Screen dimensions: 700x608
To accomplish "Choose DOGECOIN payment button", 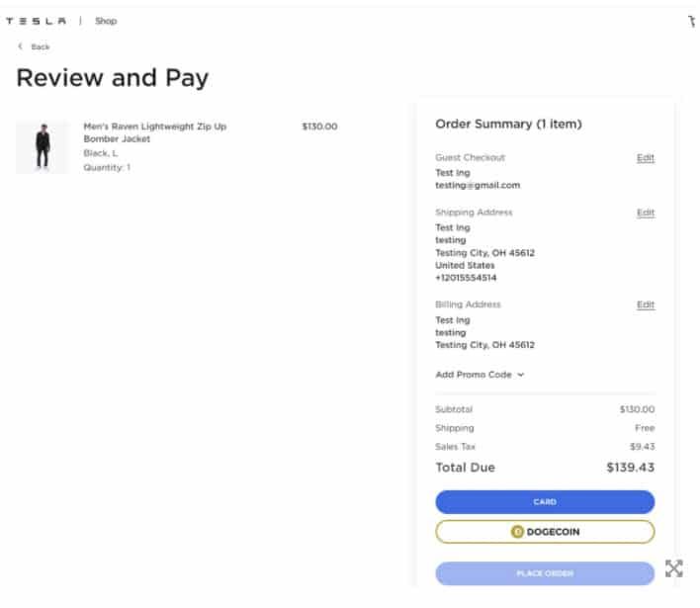I will [545, 532].
